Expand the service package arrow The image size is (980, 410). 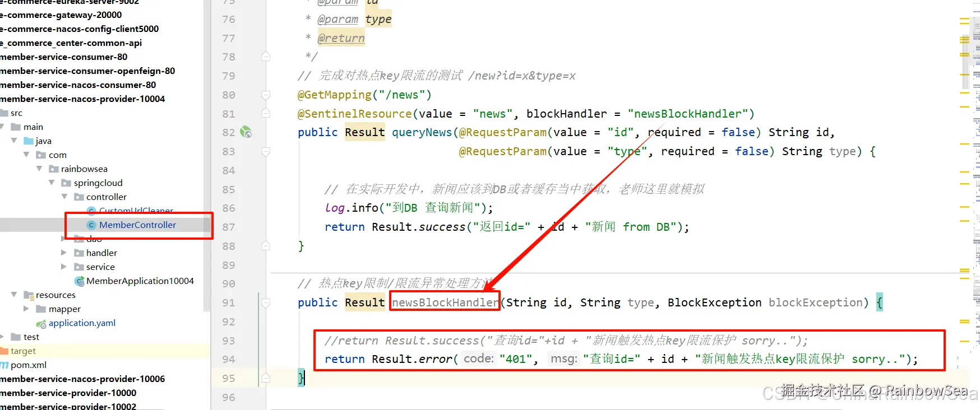[x=64, y=267]
